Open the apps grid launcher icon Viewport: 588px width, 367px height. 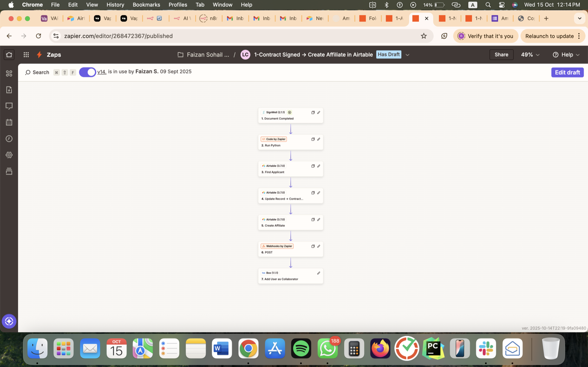tap(26, 55)
